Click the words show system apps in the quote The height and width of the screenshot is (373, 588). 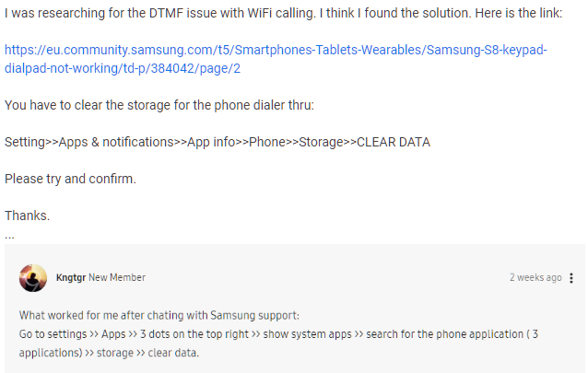(x=308, y=334)
